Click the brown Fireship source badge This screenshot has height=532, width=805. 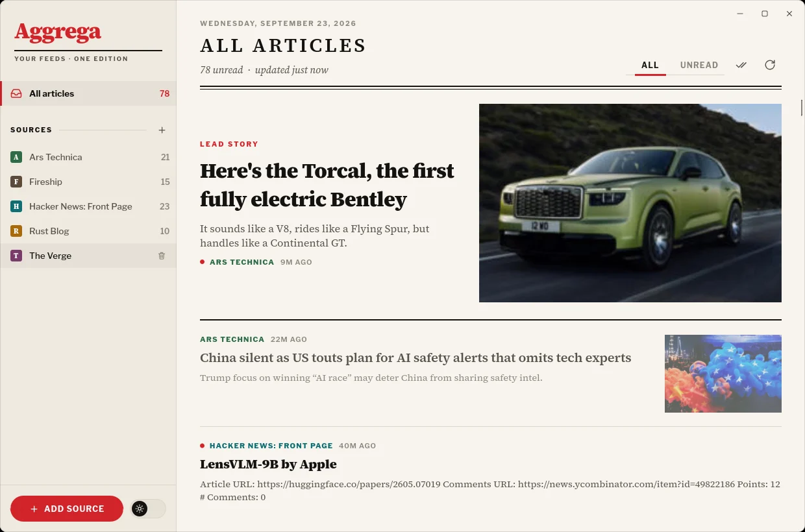coord(16,182)
